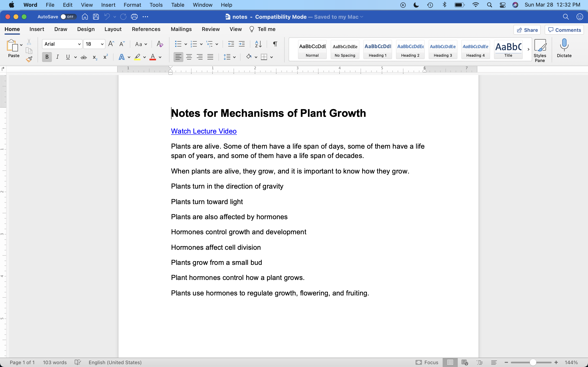Show paragraph marks with pilcrow icon
The height and width of the screenshot is (367, 588).
pos(275,44)
